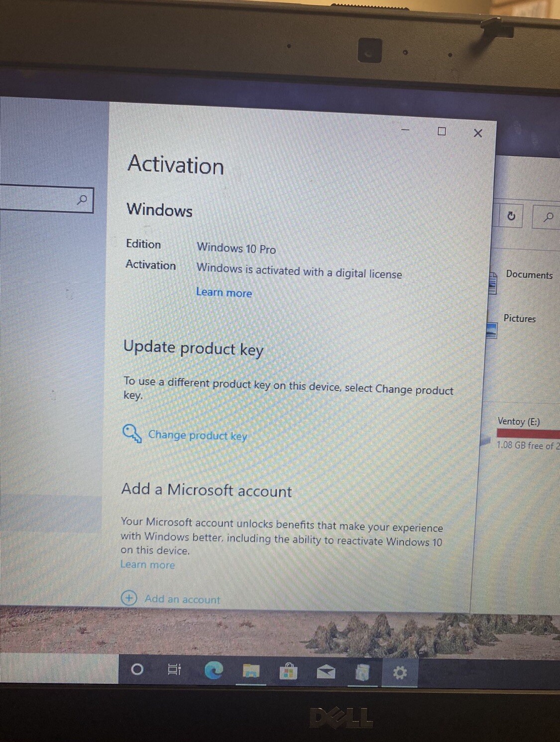Maximize the Settings window

coord(442,131)
